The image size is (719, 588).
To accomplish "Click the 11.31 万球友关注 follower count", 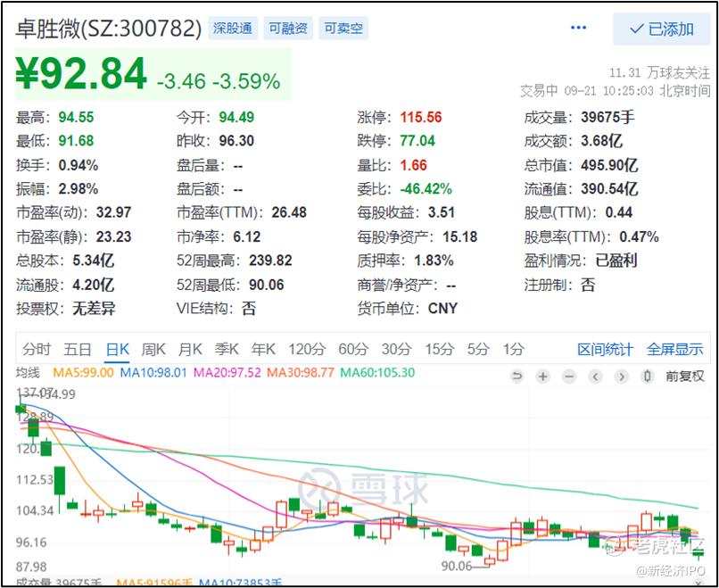I will [x=659, y=72].
